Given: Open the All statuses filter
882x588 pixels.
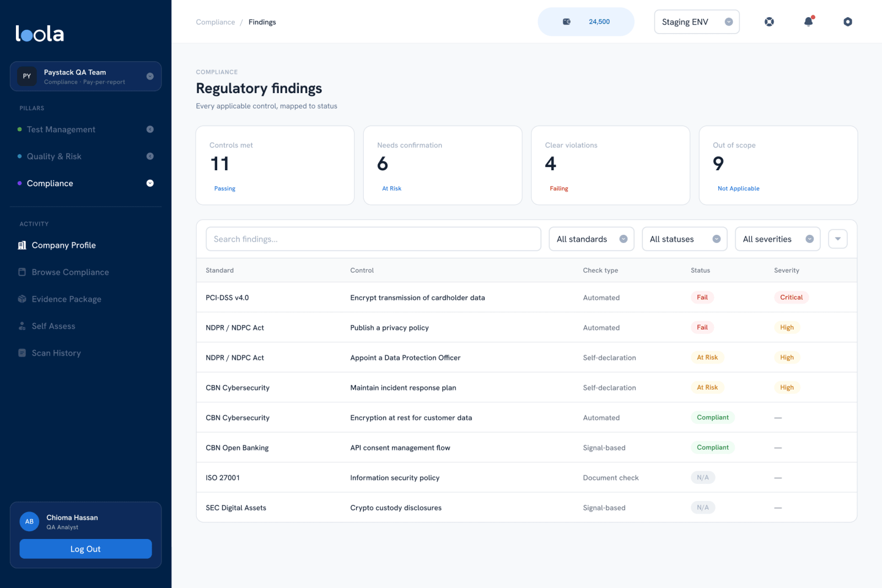Looking at the screenshot, I should (685, 239).
